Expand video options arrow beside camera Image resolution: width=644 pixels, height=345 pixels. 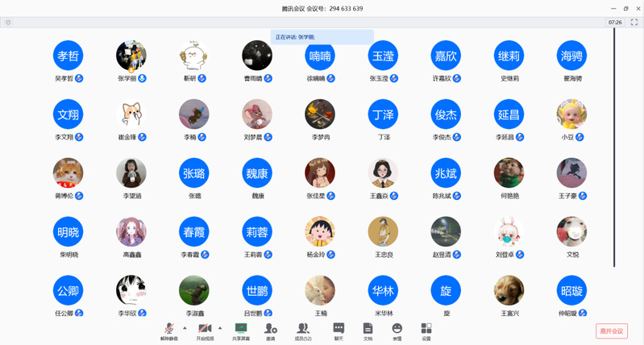(x=220, y=327)
